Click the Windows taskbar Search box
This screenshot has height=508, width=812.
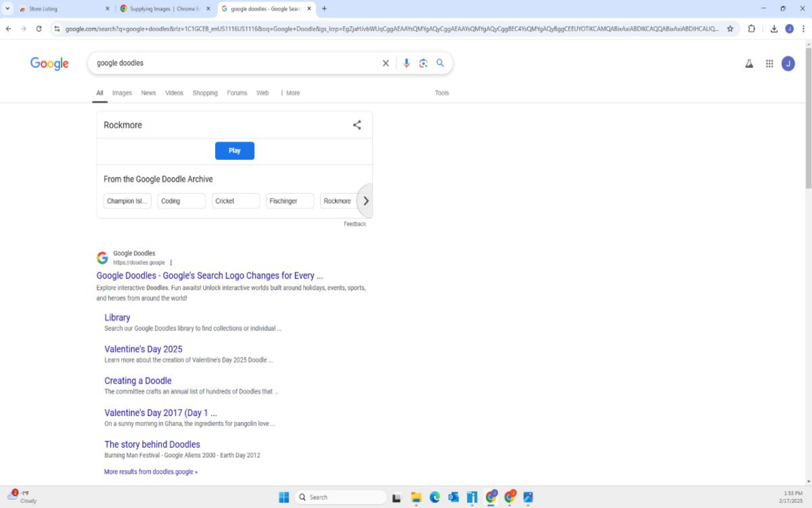[341, 497]
